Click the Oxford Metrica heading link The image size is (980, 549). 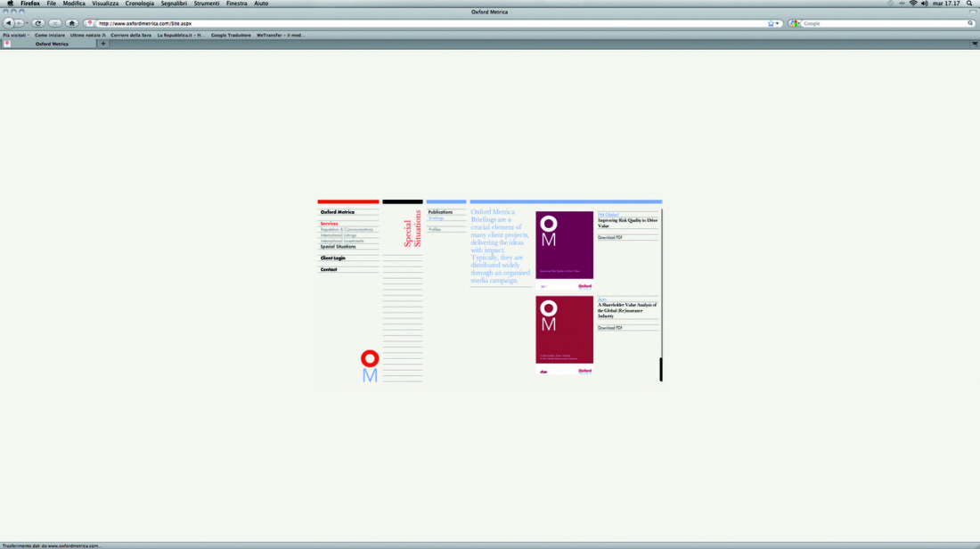click(x=338, y=212)
